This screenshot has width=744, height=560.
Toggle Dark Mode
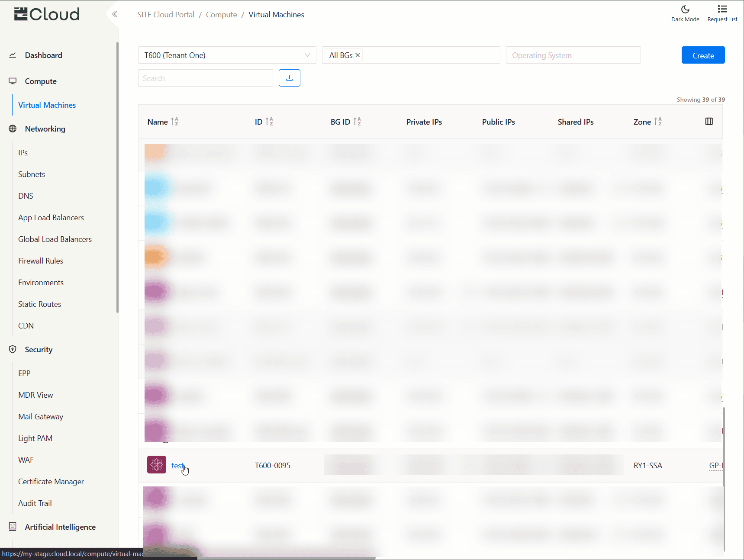[x=685, y=13]
